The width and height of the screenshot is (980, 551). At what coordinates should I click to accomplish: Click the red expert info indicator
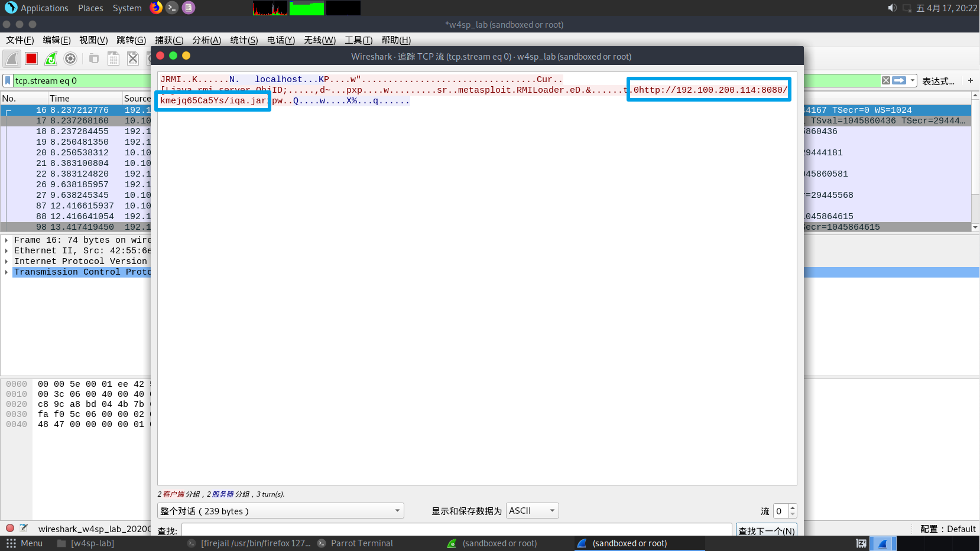pyautogui.click(x=10, y=528)
